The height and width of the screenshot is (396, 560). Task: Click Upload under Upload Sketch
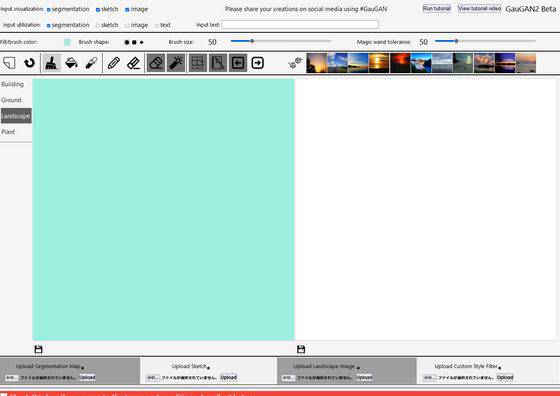point(229,377)
